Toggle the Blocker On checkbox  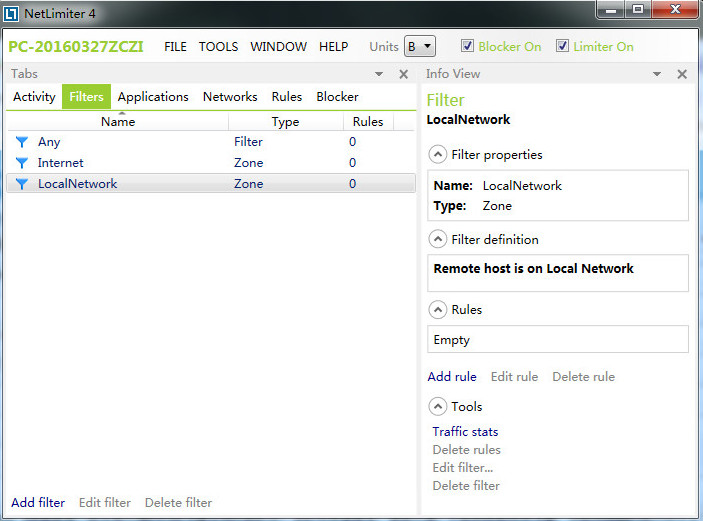click(x=467, y=46)
